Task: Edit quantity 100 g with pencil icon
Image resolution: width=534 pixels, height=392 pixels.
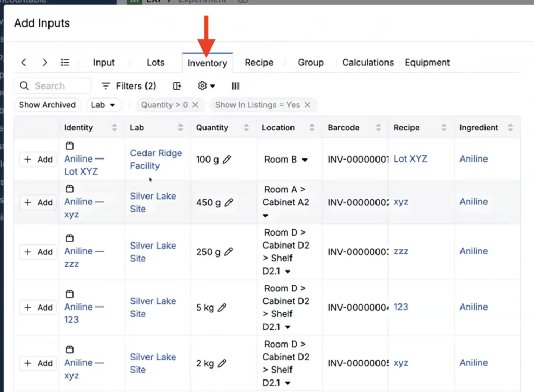Action: [227, 160]
